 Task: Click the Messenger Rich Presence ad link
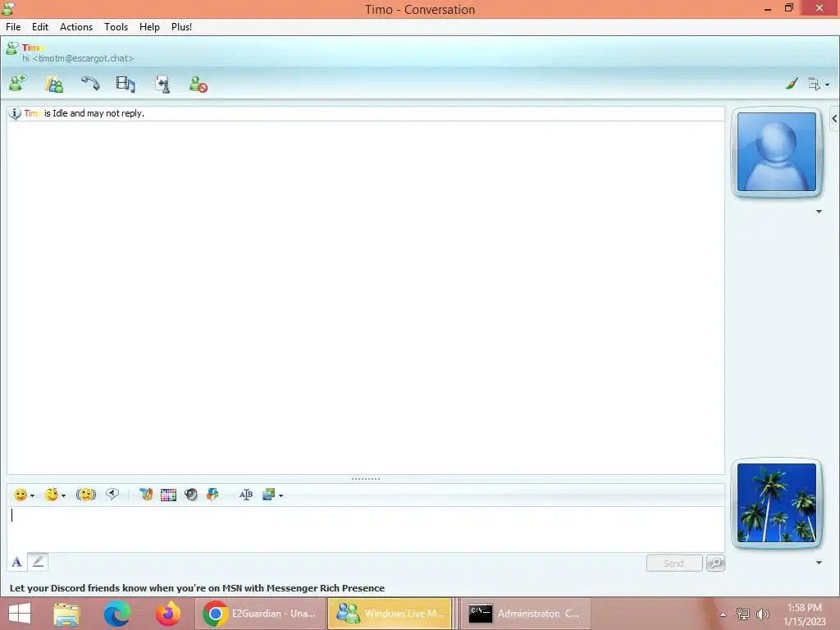197,587
